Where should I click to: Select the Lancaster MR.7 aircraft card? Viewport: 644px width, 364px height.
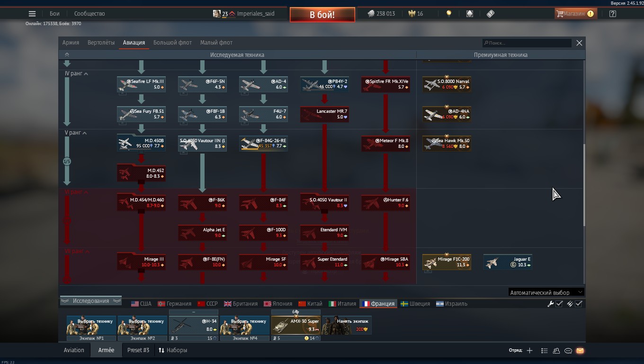pos(324,114)
